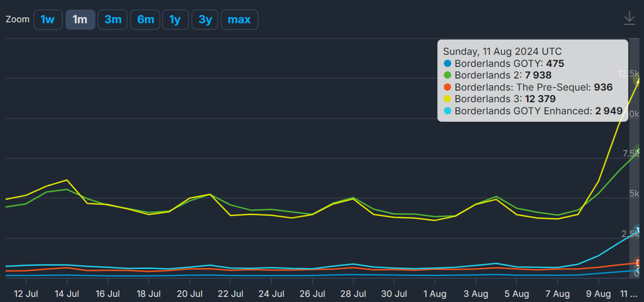The height and width of the screenshot is (302, 644).
Task: Click the Borderlands GOTY blue tooltip dot
Action: [x=448, y=64]
